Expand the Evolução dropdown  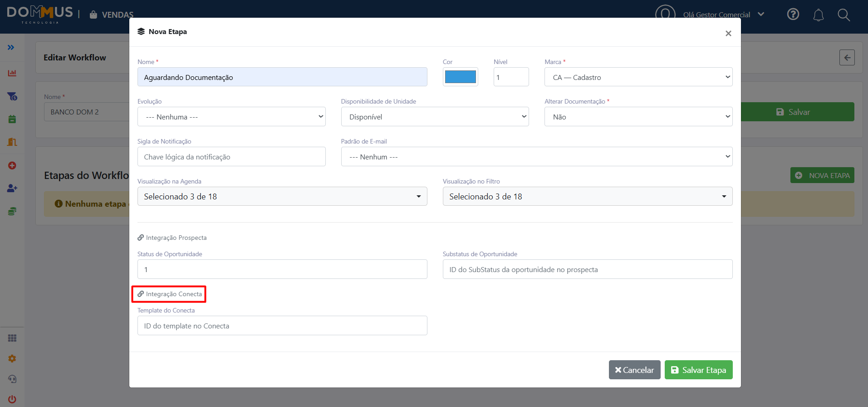[x=231, y=117]
